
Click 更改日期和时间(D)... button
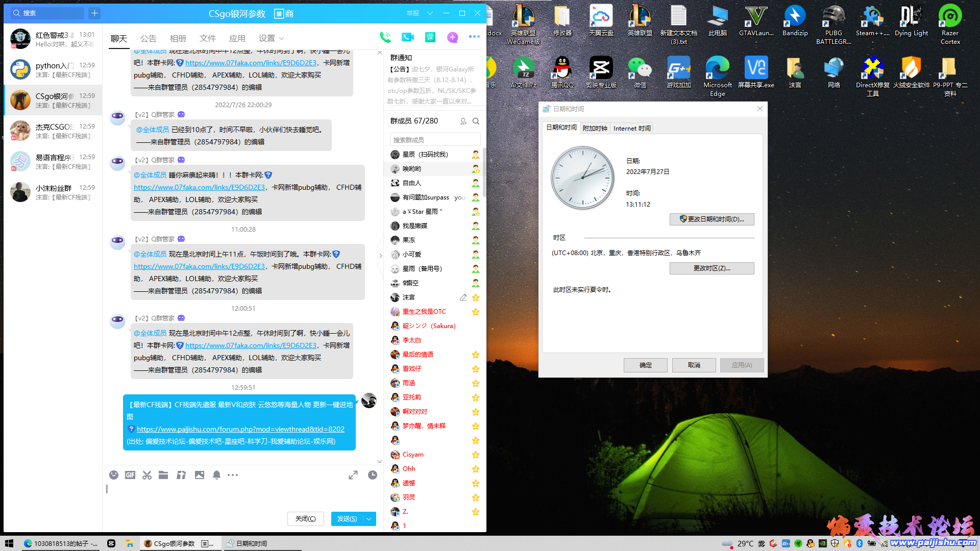point(712,219)
